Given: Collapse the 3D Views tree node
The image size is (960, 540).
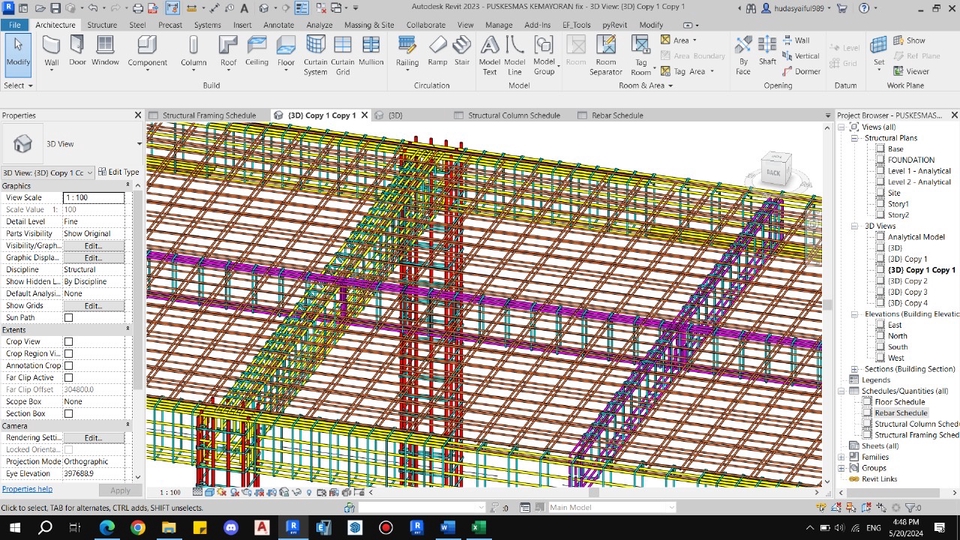Looking at the screenshot, I should tap(854, 226).
